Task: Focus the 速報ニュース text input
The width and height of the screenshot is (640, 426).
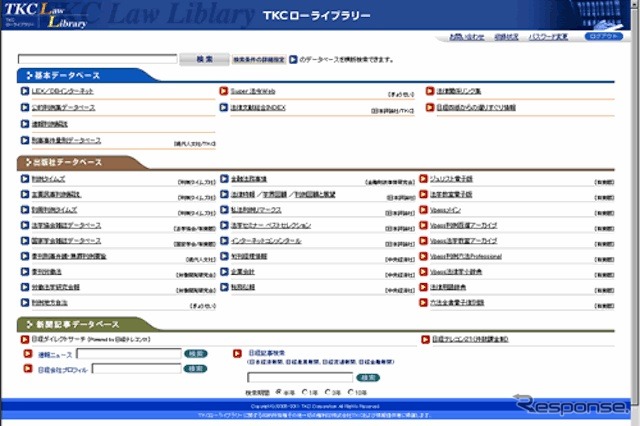Action: tap(129, 354)
